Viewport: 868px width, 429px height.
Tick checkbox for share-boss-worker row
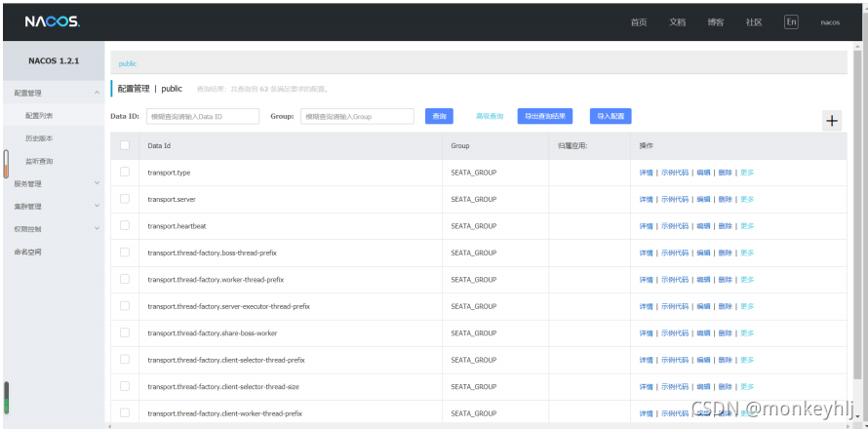point(125,332)
